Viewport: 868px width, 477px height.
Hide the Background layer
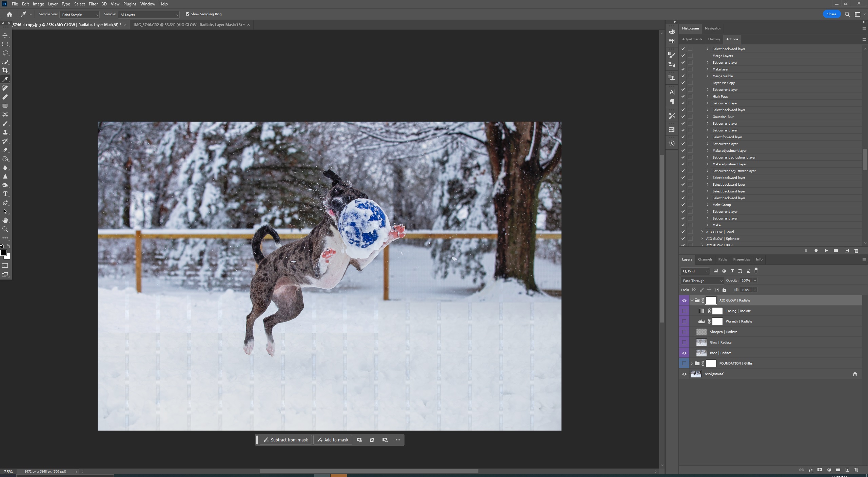coord(684,374)
